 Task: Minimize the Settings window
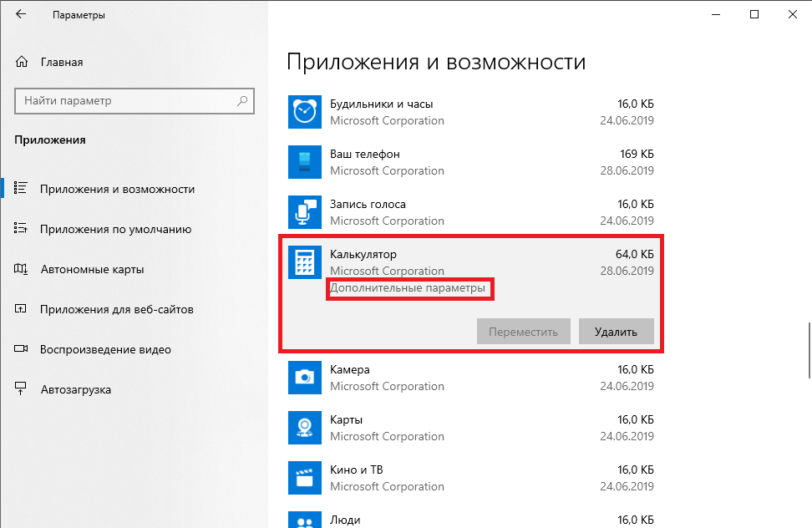tap(716, 14)
